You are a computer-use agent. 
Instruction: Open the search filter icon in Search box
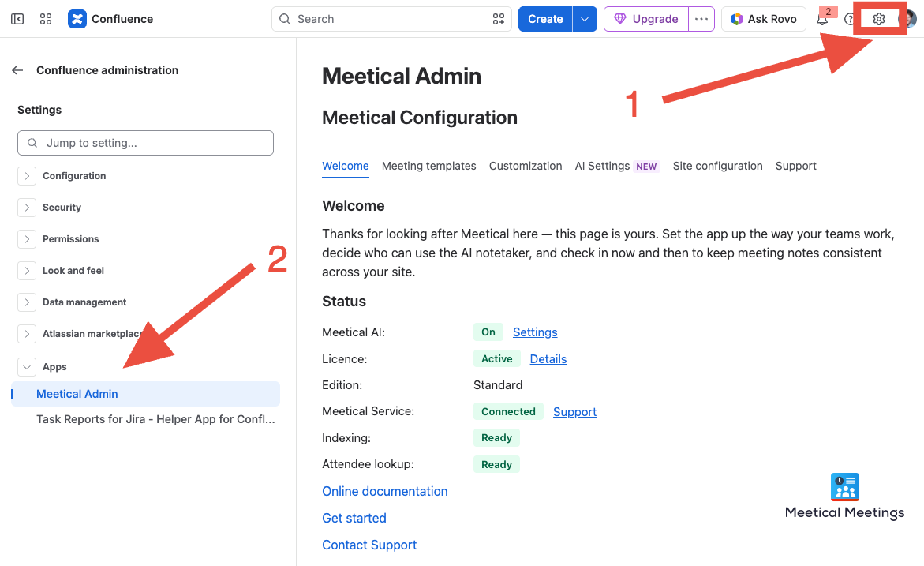[x=499, y=19]
